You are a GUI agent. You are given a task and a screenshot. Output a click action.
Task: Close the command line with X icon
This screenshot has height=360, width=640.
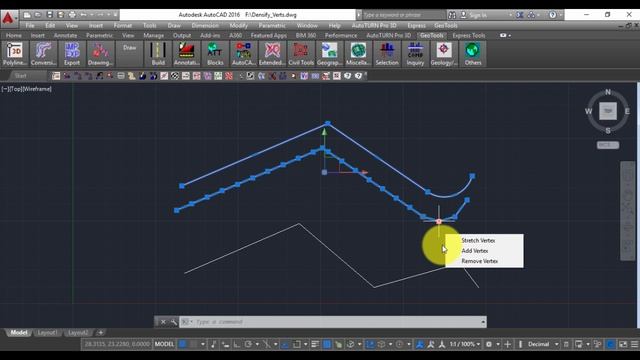(x=163, y=322)
